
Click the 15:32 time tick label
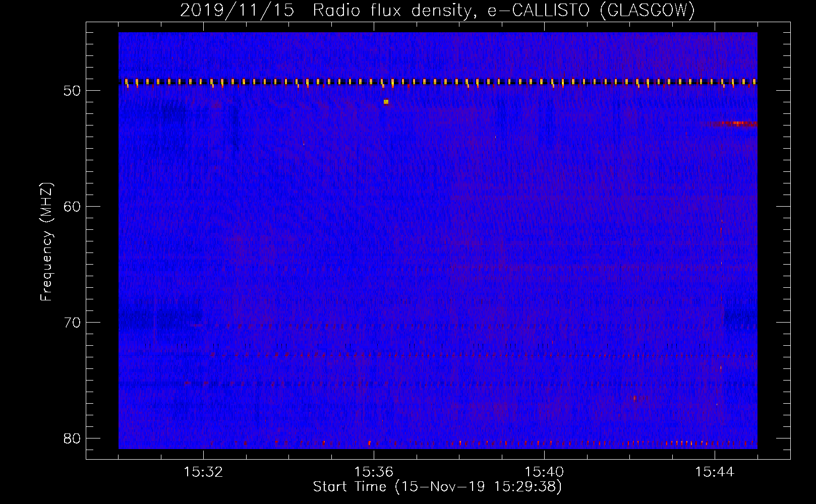click(x=204, y=472)
